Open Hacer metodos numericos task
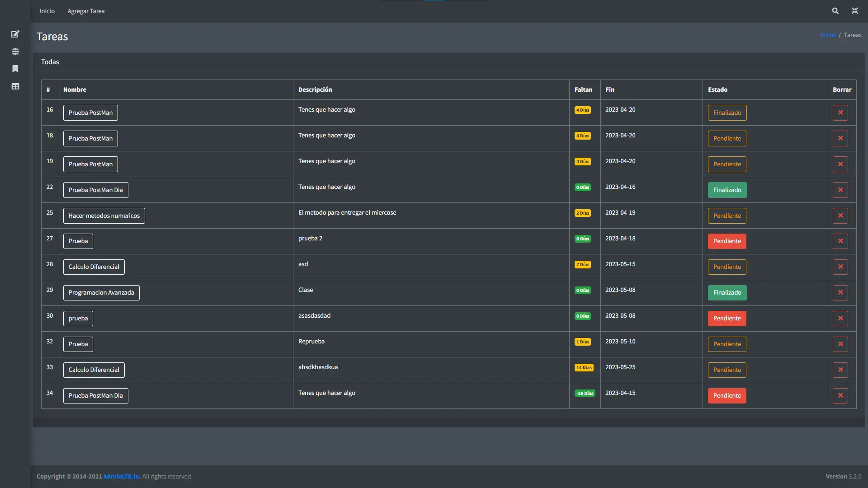 coord(104,216)
